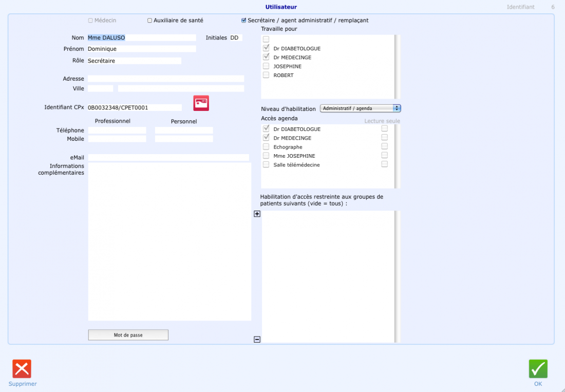This screenshot has width=565, height=392.
Task: Click the postal code field beside Ville
Action: pos(100,88)
